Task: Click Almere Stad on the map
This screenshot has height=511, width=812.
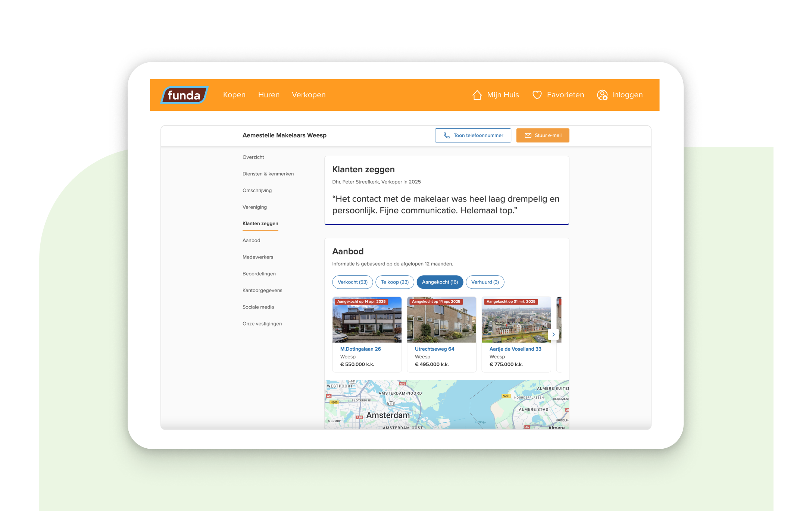Action: tap(534, 410)
